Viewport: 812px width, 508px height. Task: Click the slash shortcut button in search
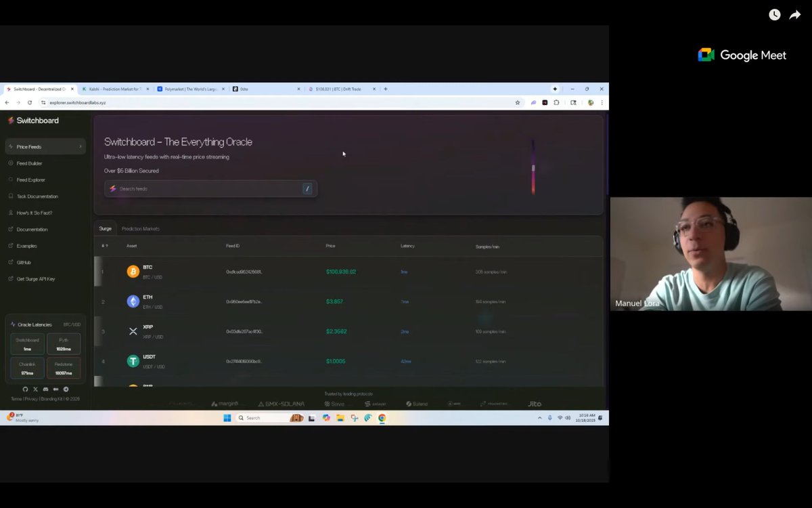[x=307, y=188]
